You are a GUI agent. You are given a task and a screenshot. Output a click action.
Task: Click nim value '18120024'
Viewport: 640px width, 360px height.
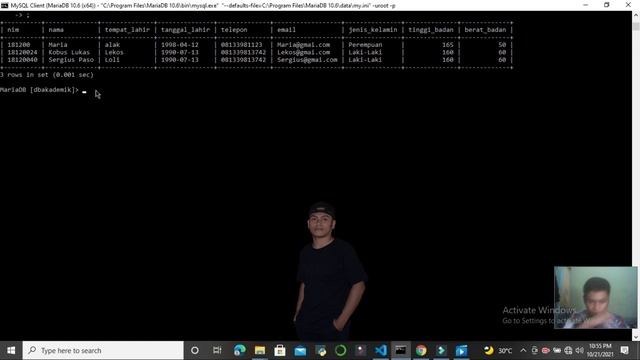[22, 52]
